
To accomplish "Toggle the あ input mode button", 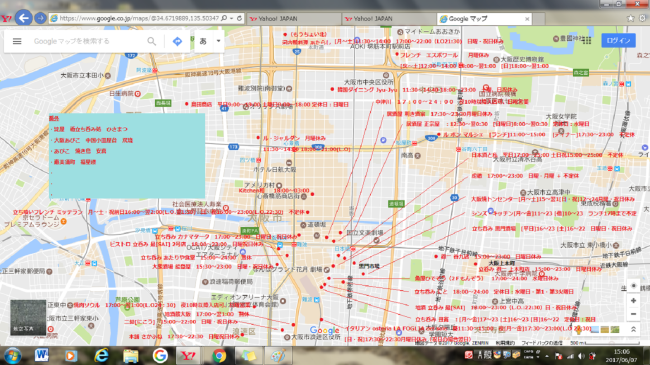I will coord(203,41).
